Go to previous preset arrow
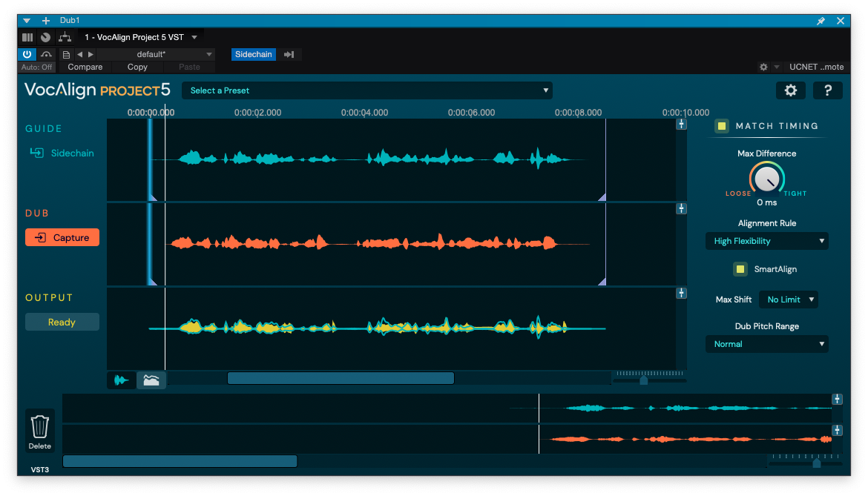This screenshot has width=868, height=496. (79, 54)
